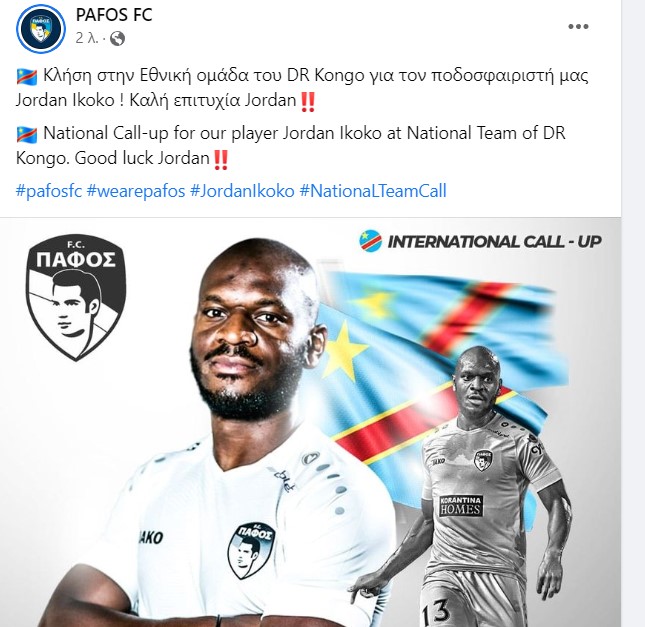Screen dimensions: 645x627
Task: Click the Korantina Homes sponsor logo on jersey
Action: click(x=461, y=506)
